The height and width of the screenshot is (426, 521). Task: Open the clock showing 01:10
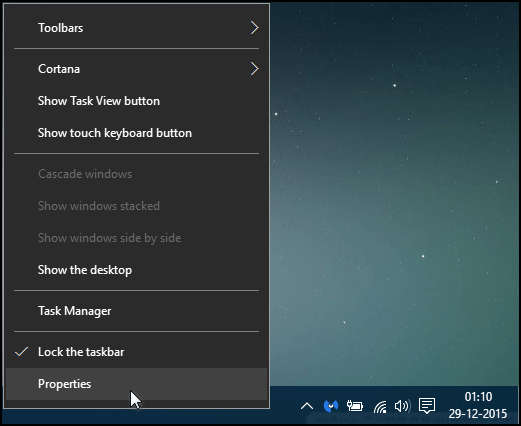[x=478, y=397]
